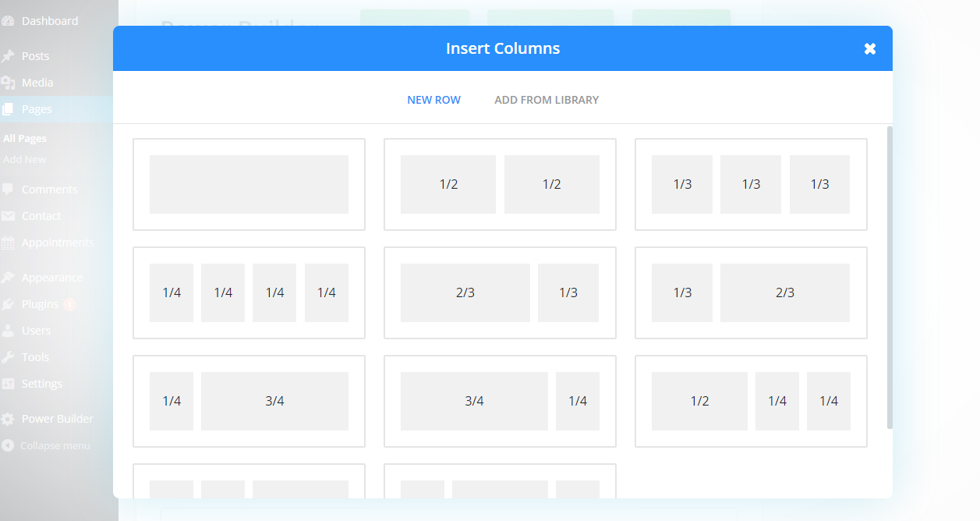The width and height of the screenshot is (980, 521).
Task: Insert the four 1/4 columns layout
Action: pos(249,292)
